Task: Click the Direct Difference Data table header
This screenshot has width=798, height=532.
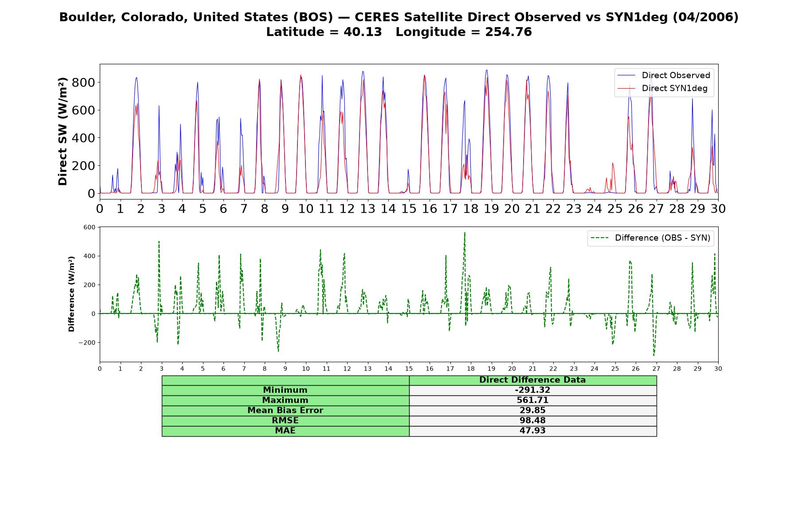Action: click(x=532, y=380)
